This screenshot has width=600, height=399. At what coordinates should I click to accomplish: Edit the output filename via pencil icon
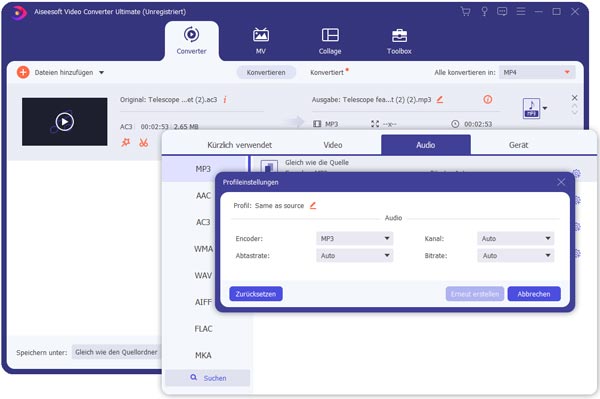(440, 99)
